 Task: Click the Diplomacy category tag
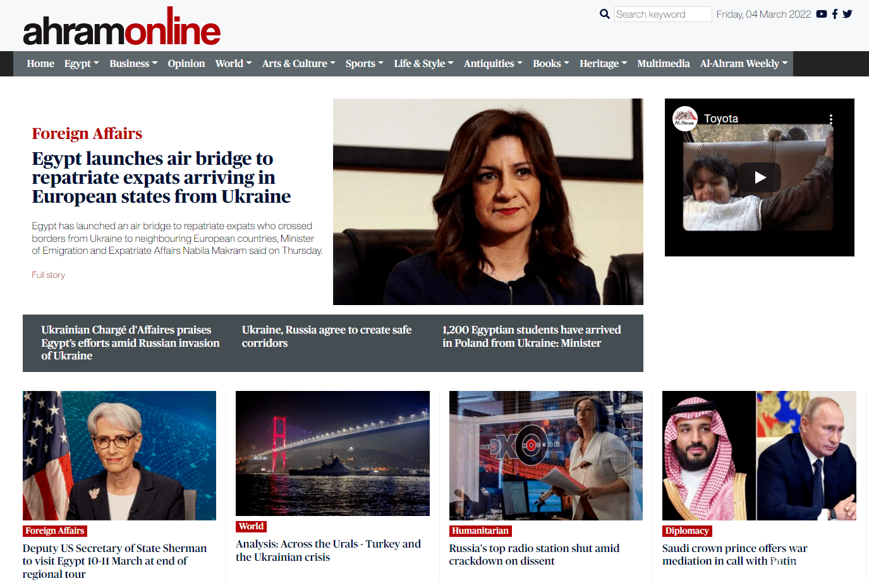point(687,531)
